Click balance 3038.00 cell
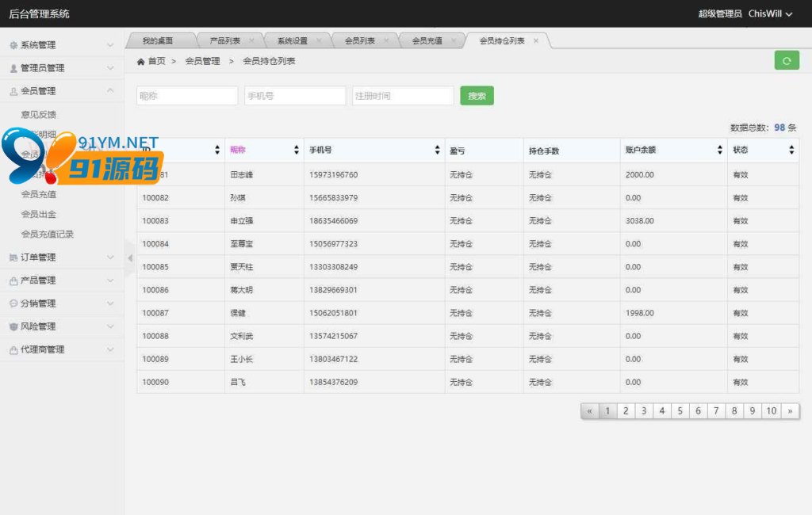Image resolution: width=812 pixels, height=515 pixels. click(x=640, y=221)
